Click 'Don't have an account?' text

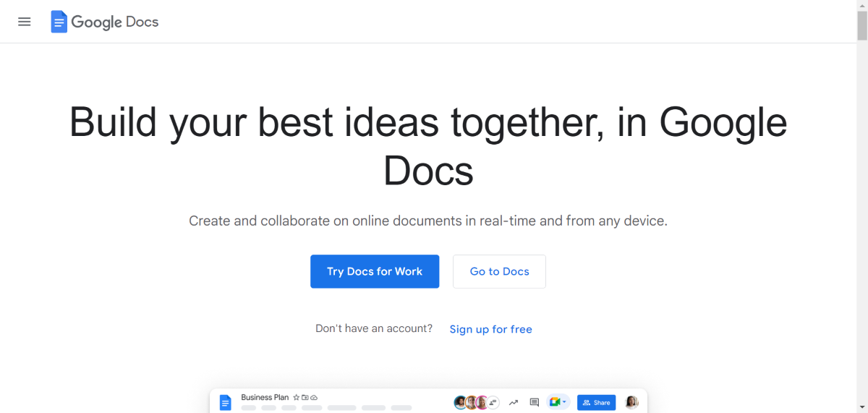(374, 328)
